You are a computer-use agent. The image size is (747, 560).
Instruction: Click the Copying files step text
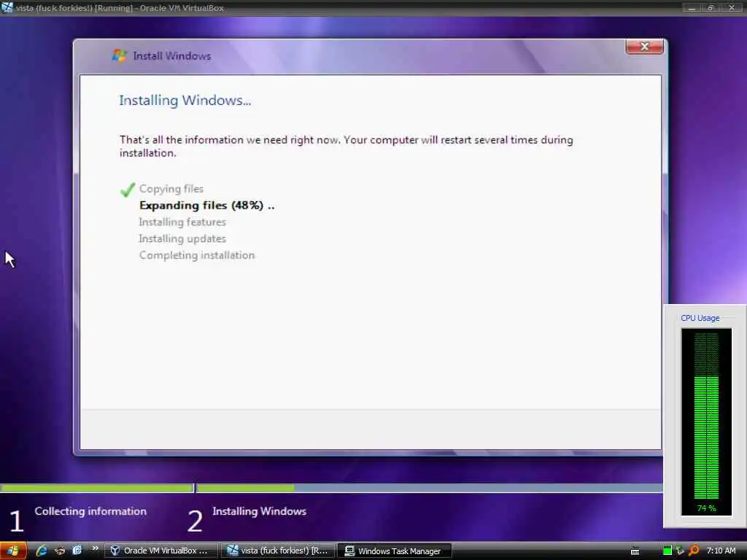[171, 189]
